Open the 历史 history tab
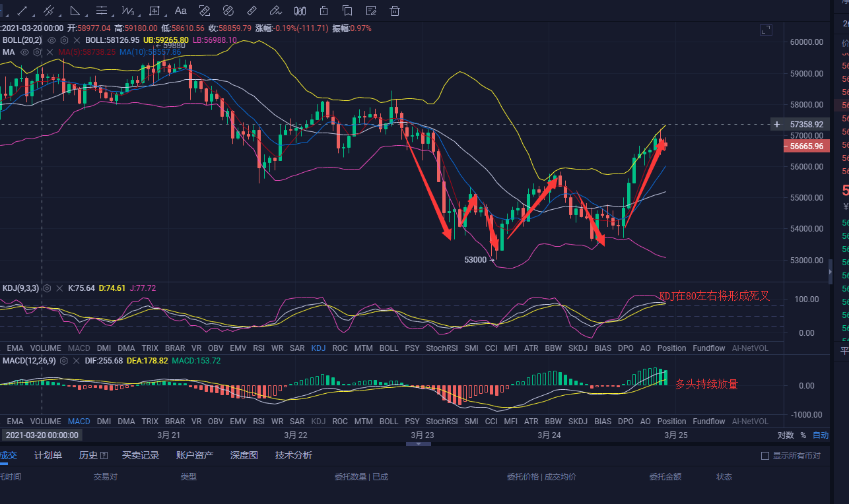This screenshot has width=849, height=504. [x=88, y=455]
